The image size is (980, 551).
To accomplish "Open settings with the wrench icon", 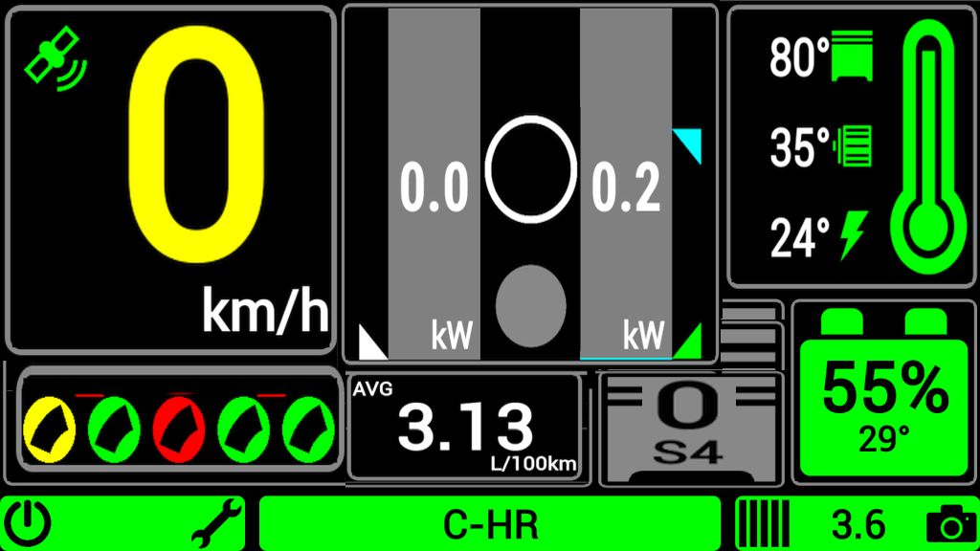I will coord(217,523).
